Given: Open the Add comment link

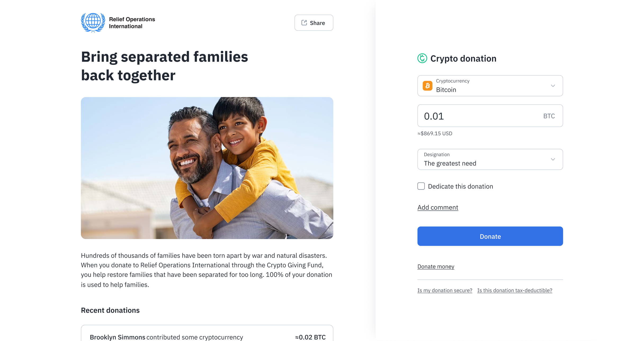Looking at the screenshot, I should pyautogui.click(x=438, y=208).
